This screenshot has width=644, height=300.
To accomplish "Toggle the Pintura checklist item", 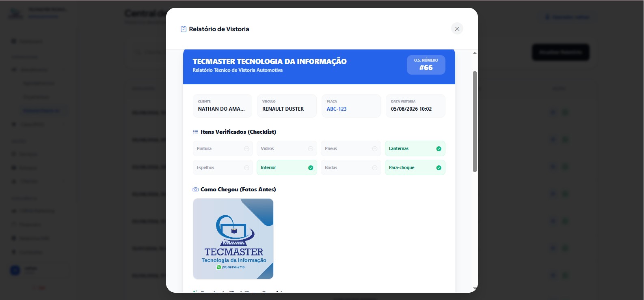I will [x=223, y=148].
